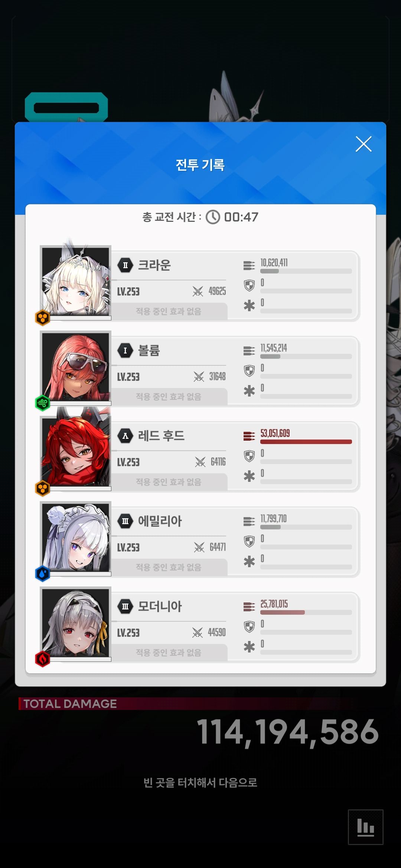Click 에밀리아's healing asterisk icon

[249, 562]
